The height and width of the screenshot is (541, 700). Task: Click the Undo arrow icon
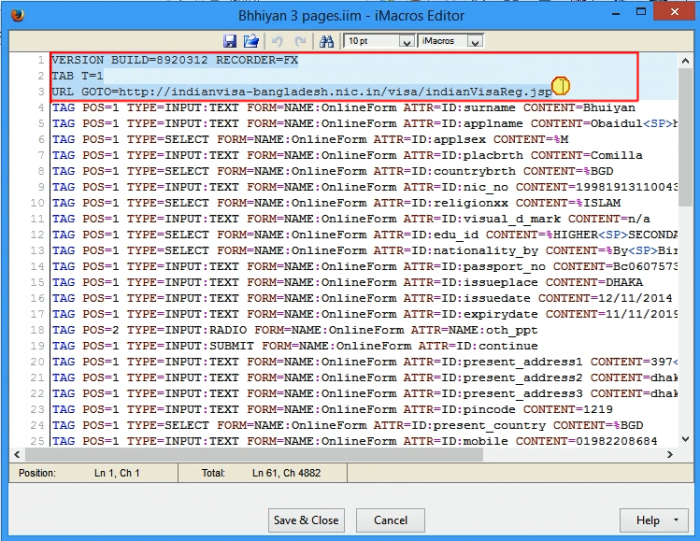pyautogui.click(x=277, y=42)
